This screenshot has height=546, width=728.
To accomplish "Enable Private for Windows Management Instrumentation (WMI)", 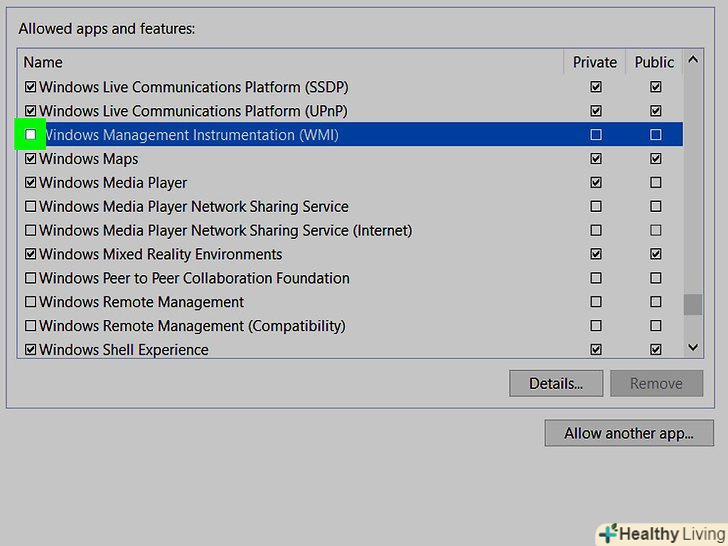I will pyautogui.click(x=596, y=134).
